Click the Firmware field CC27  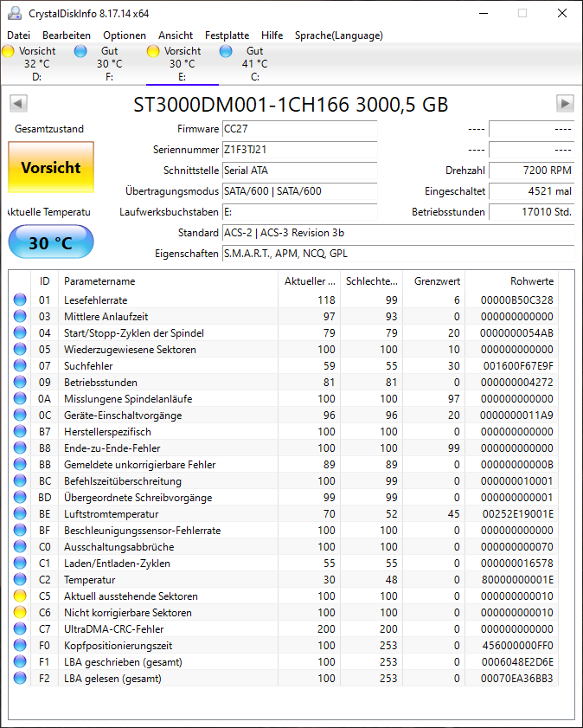(x=299, y=129)
